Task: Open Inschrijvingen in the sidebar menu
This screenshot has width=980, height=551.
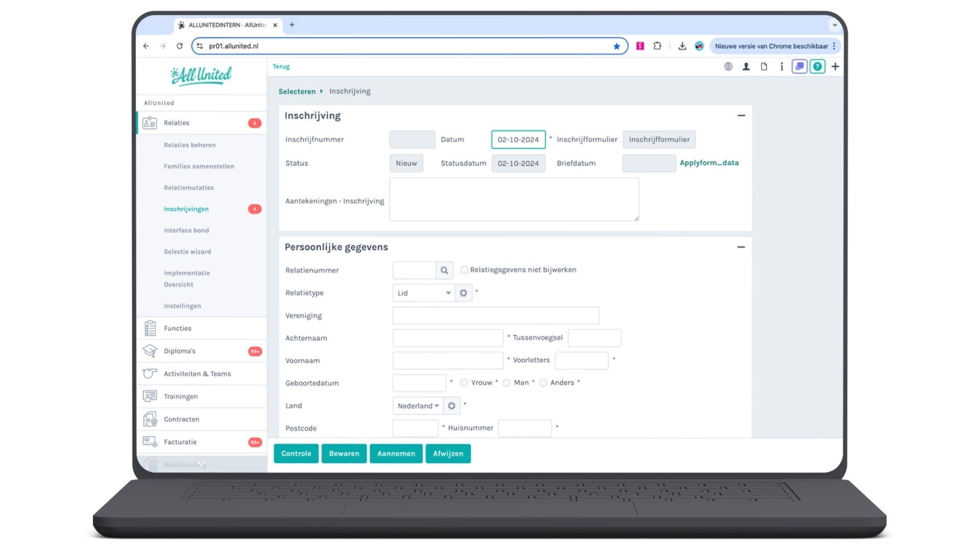Action: [186, 209]
